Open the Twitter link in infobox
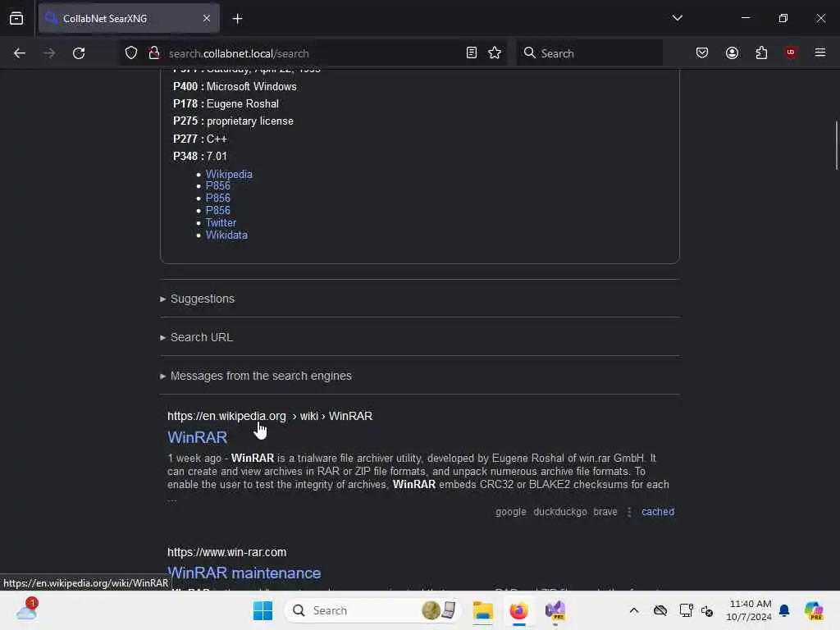 [221, 223]
